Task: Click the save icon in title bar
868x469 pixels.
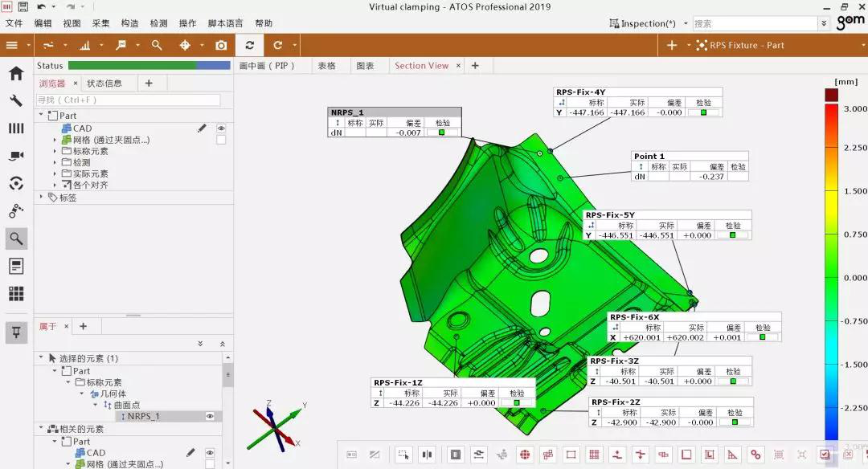Action: pos(23,7)
